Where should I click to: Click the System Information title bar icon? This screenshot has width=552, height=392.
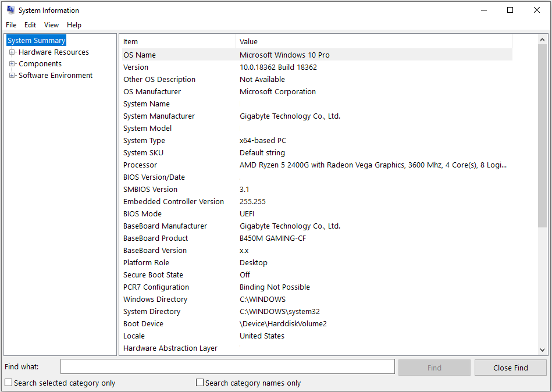pyautogui.click(x=11, y=10)
